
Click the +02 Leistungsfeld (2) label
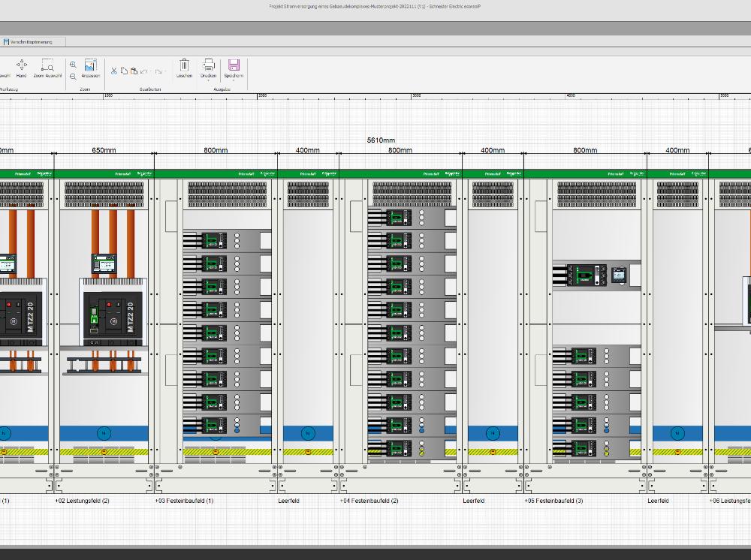(83, 501)
